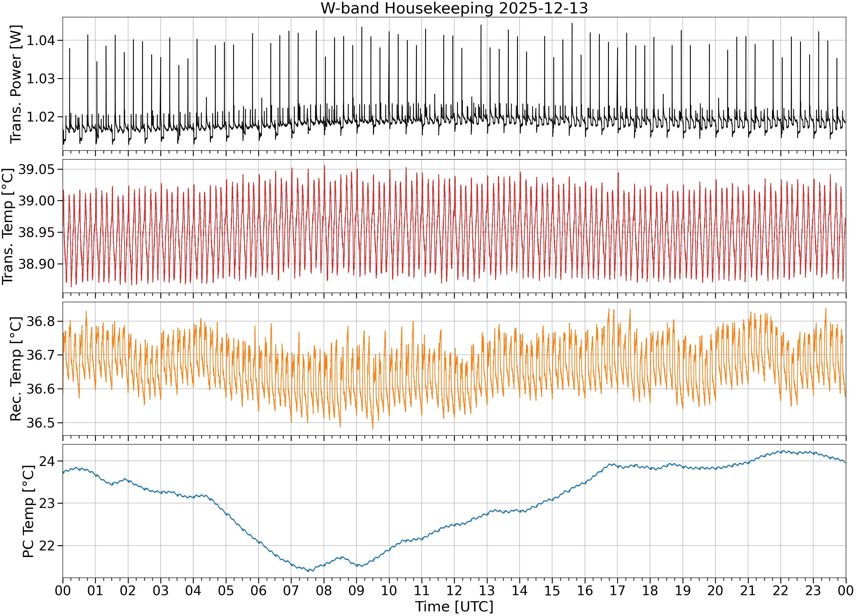Click the 39.05 tick on transmitter temperature axis

click(x=36, y=169)
